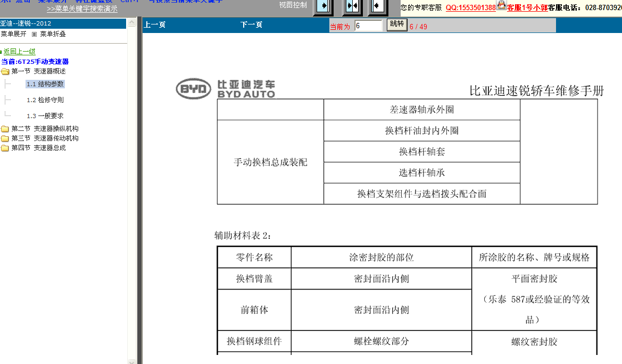Image resolution: width=622 pixels, height=364 pixels.
Task: Go back via 返回上一级 link
Action: (20, 52)
